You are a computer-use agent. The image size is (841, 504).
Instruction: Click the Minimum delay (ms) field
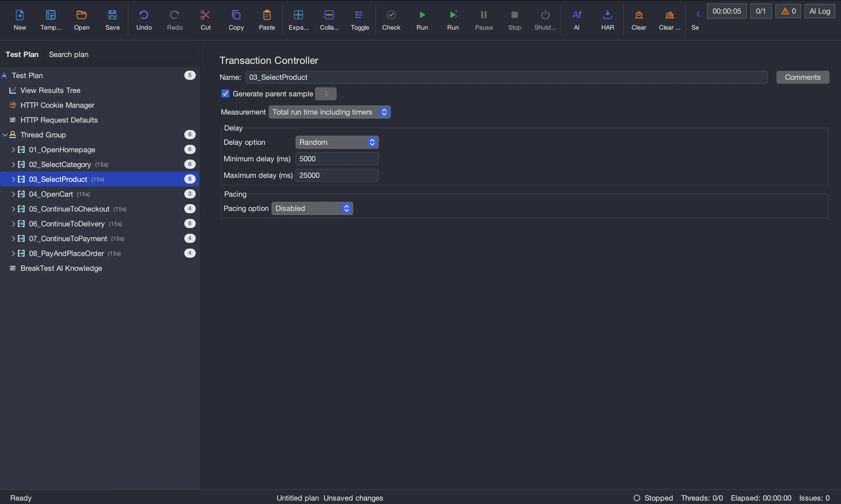(x=337, y=159)
